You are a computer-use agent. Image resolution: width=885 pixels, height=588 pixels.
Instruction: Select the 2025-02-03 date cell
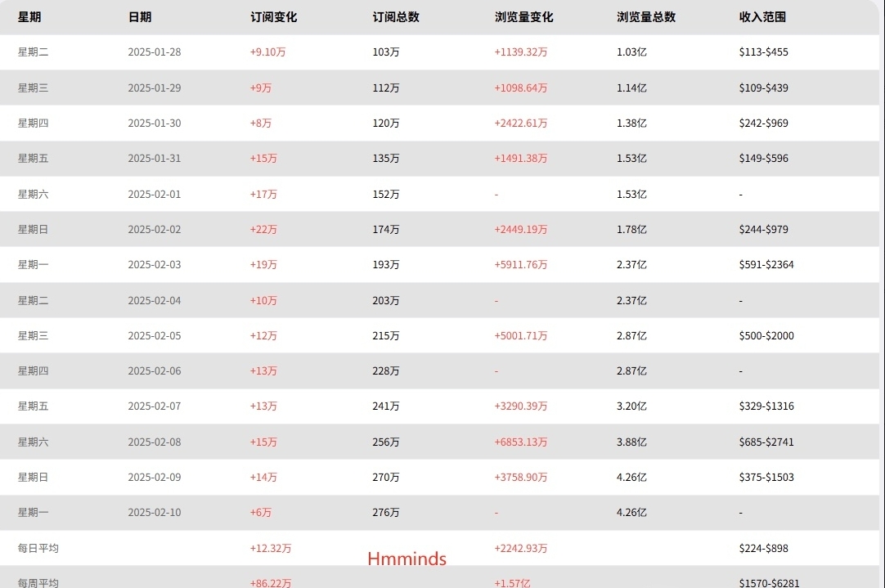pos(155,265)
